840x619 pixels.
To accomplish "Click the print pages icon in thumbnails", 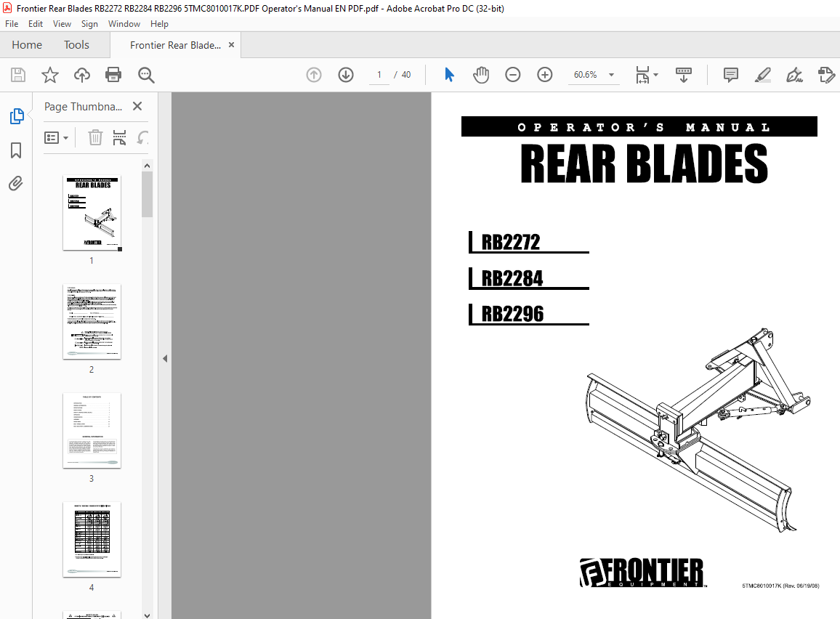I will (119, 137).
